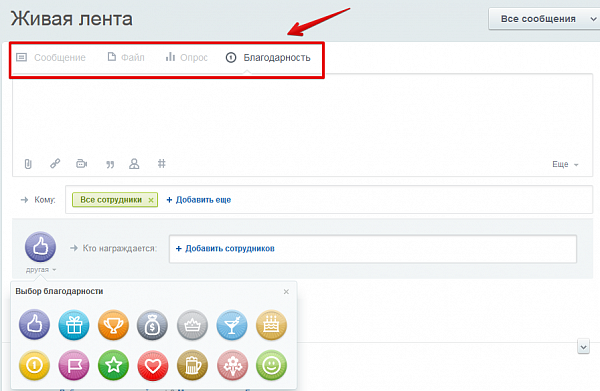Image resolution: width=600 pixels, height=391 pixels.
Task: Select the birthday cake badge
Action: 271,325
